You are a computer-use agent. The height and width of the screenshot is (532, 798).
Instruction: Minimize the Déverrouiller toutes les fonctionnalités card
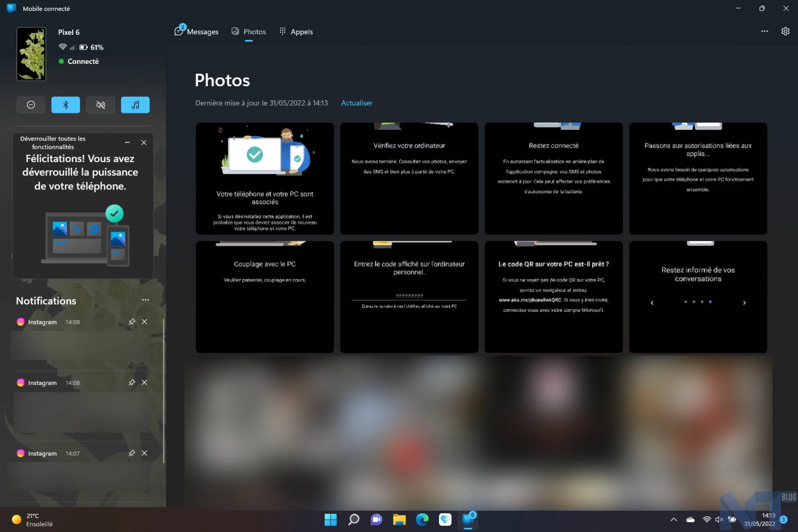[127, 143]
